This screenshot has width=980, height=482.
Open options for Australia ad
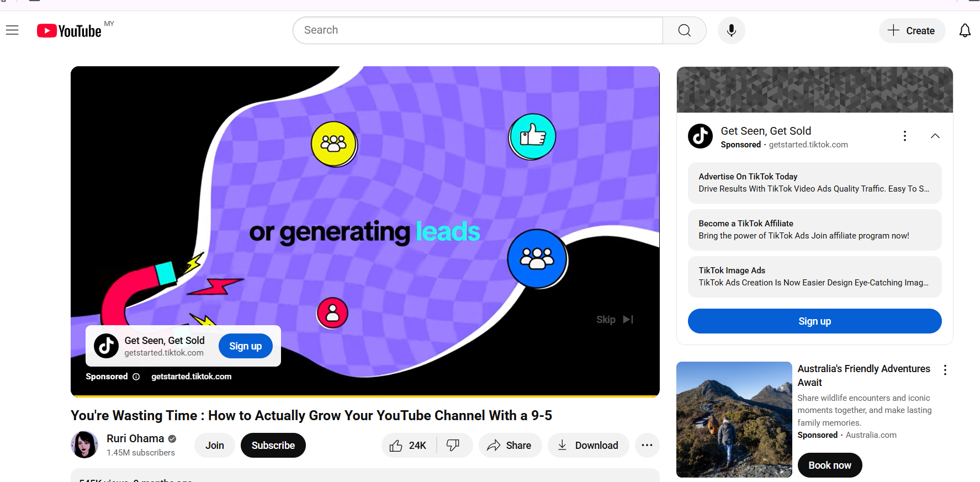click(x=945, y=370)
